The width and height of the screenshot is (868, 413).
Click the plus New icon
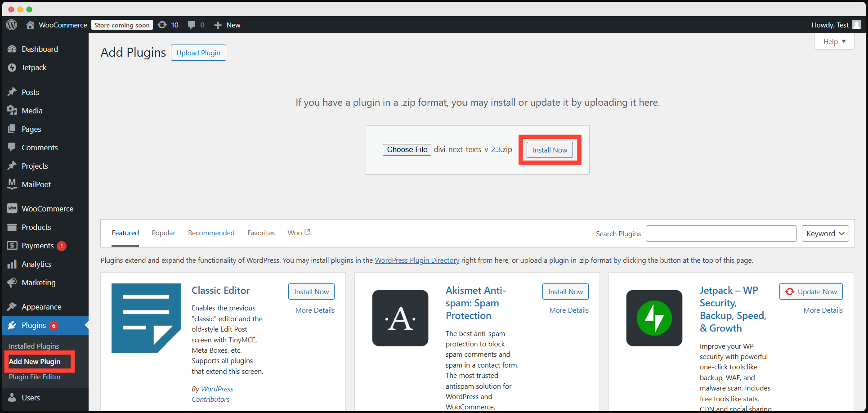(x=218, y=25)
